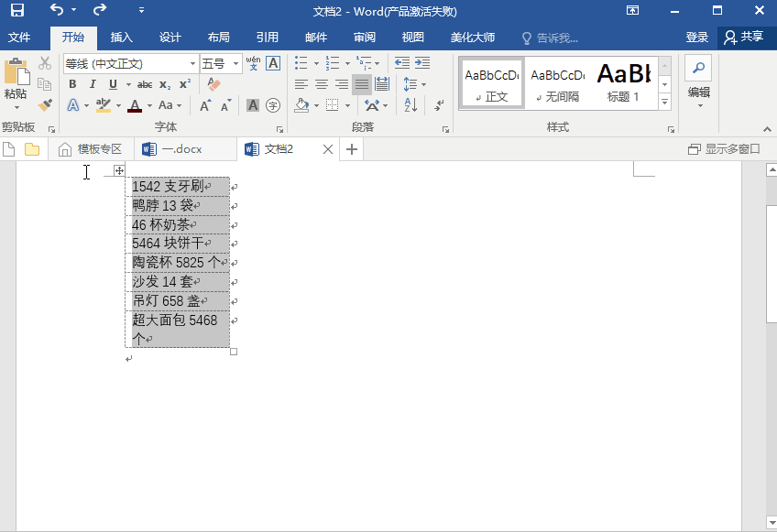Toggle bold formatting

[x=72, y=84]
